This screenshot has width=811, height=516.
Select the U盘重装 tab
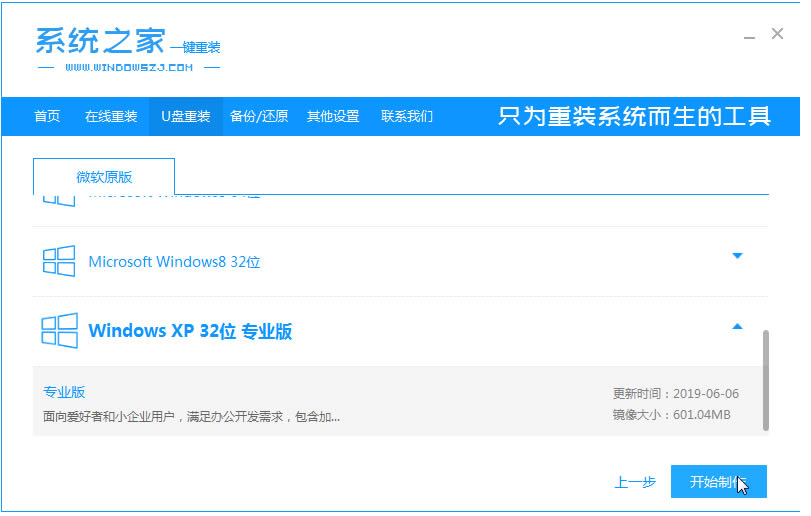pos(186,116)
